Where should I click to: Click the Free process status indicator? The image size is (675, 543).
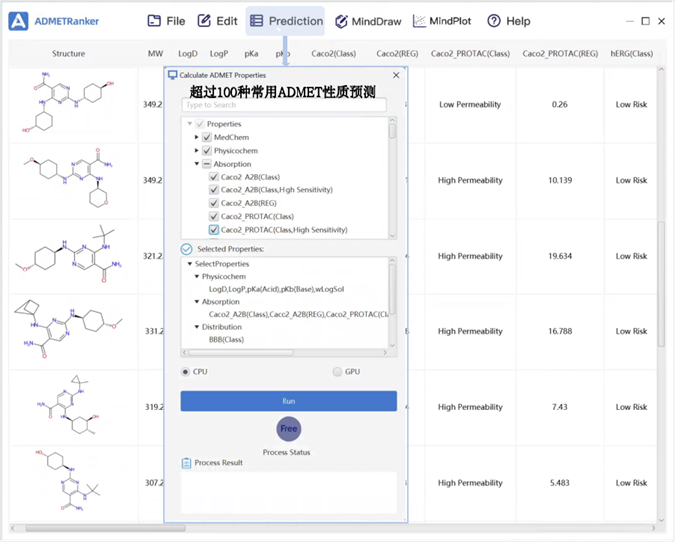(288, 429)
